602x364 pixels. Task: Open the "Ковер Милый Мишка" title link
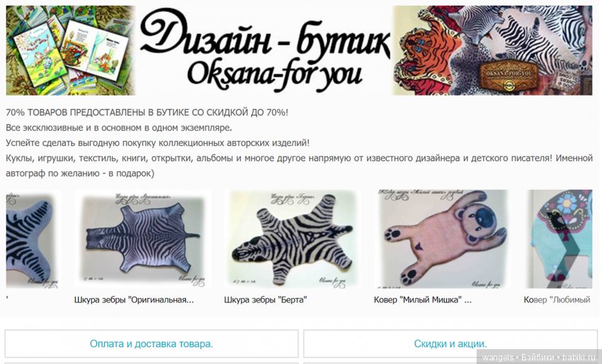point(423,300)
